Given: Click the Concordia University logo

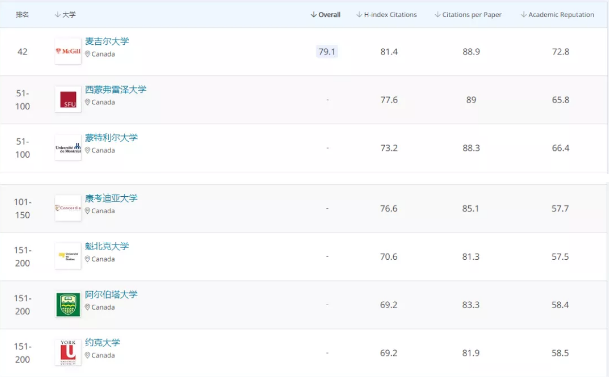Looking at the screenshot, I should 68,208.
